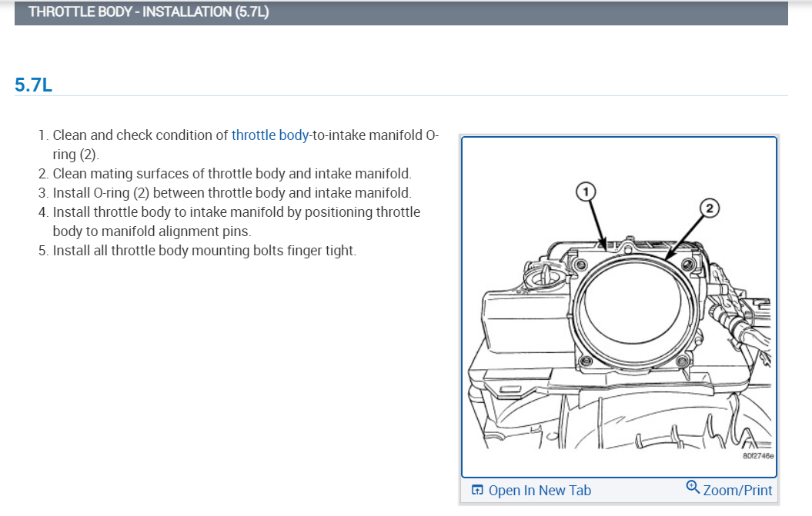Click the Zoom/Print magnifier icon
812x516 pixels.
(x=693, y=487)
